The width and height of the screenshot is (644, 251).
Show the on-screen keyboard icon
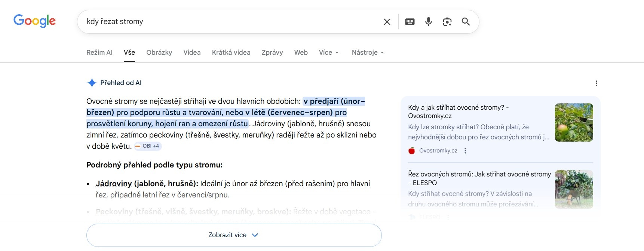410,21
